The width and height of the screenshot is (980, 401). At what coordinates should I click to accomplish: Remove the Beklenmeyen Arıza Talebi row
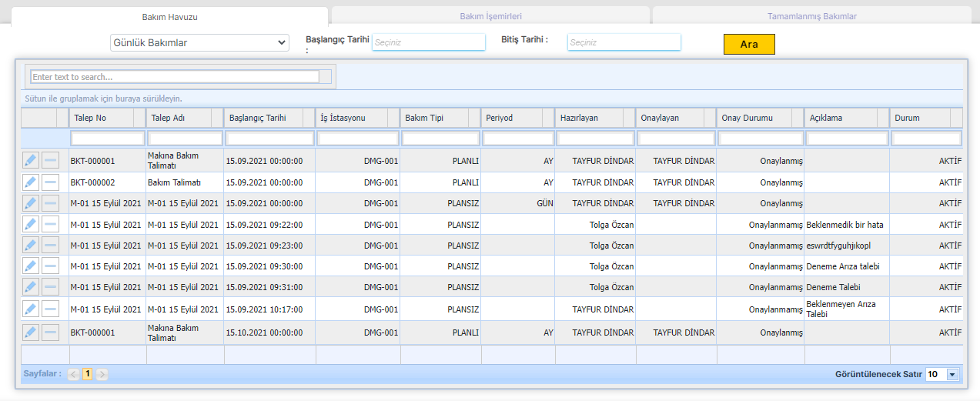pyautogui.click(x=50, y=309)
